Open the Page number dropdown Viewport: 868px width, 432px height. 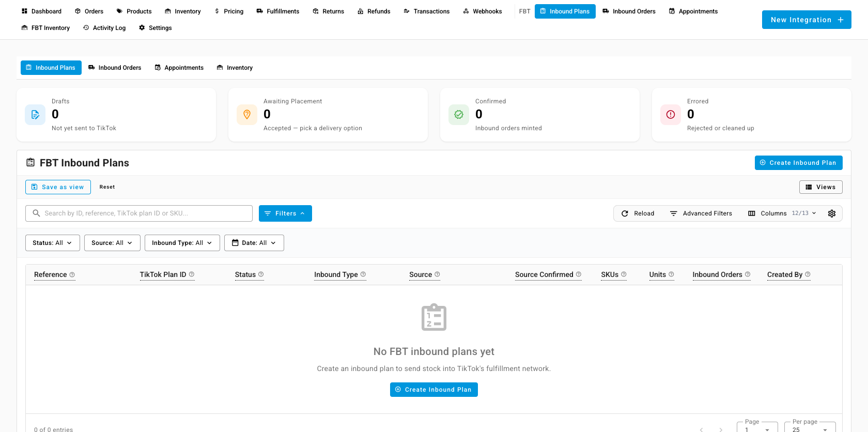757,429
